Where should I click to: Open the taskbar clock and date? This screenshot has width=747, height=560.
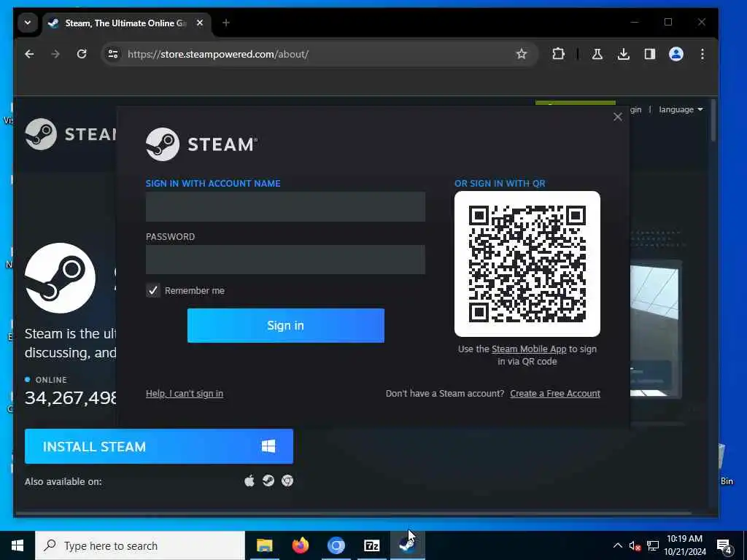(684, 545)
